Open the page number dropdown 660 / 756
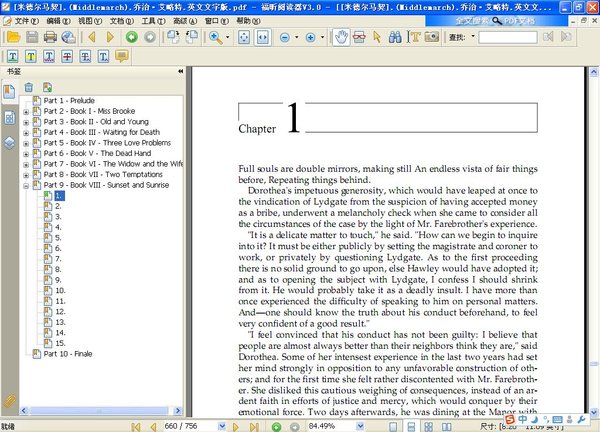The image size is (600, 432). pyautogui.click(x=222, y=426)
